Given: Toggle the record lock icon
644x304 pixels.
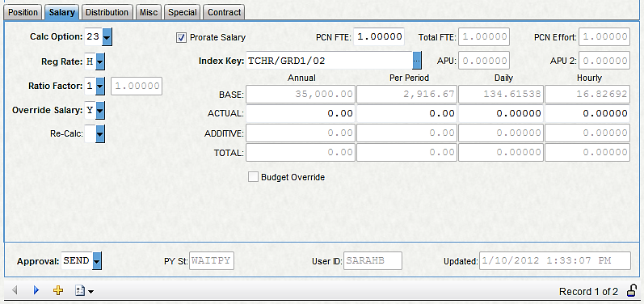Looking at the screenshot, I should click(x=632, y=291).
